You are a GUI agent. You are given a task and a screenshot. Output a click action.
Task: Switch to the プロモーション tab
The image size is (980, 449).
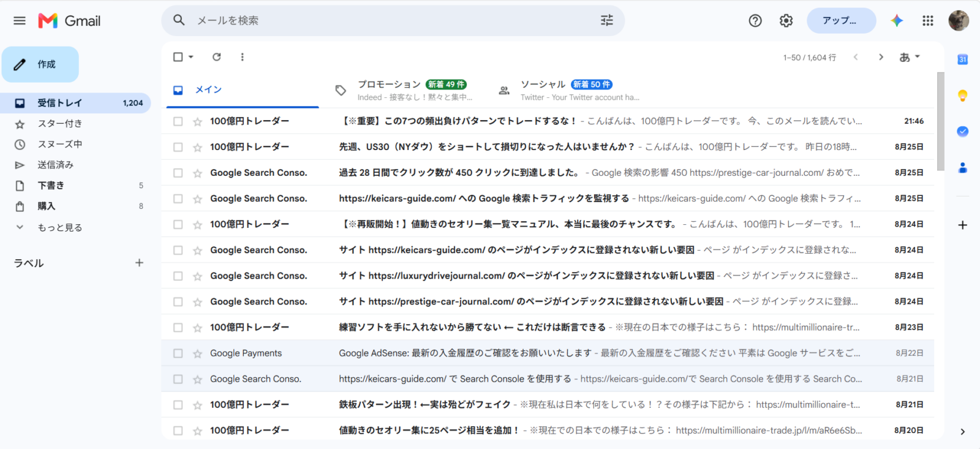404,90
